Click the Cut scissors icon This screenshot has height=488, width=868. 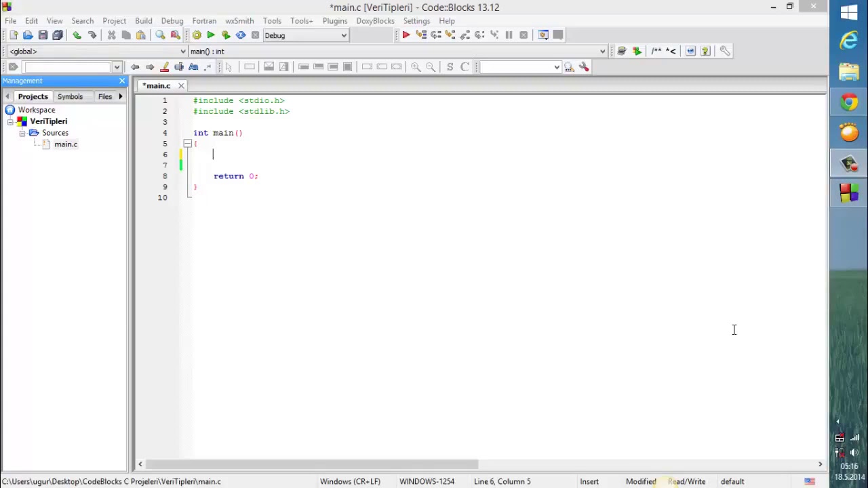[111, 35]
